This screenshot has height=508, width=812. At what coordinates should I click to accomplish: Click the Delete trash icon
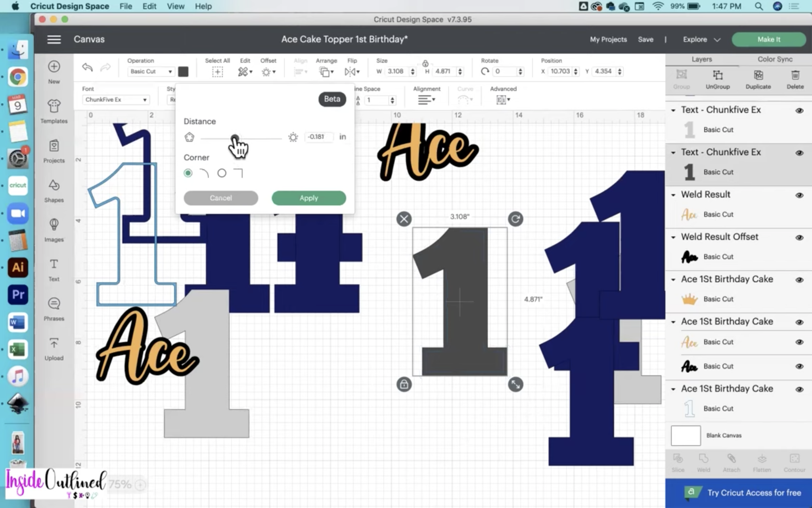[795, 79]
